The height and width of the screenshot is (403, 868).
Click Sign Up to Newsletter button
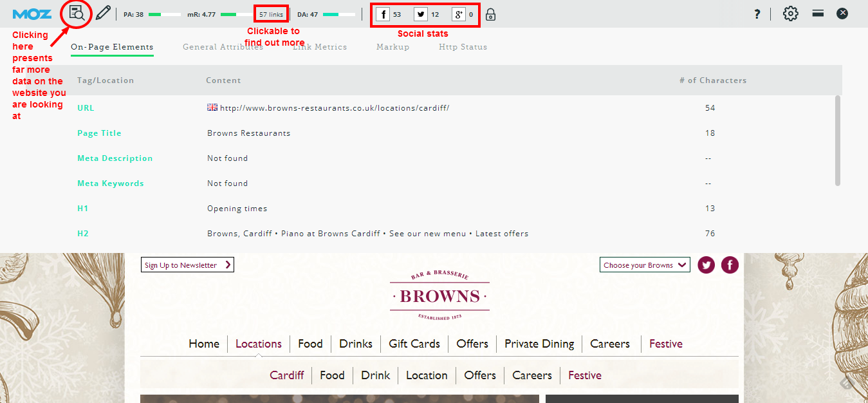point(187,265)
